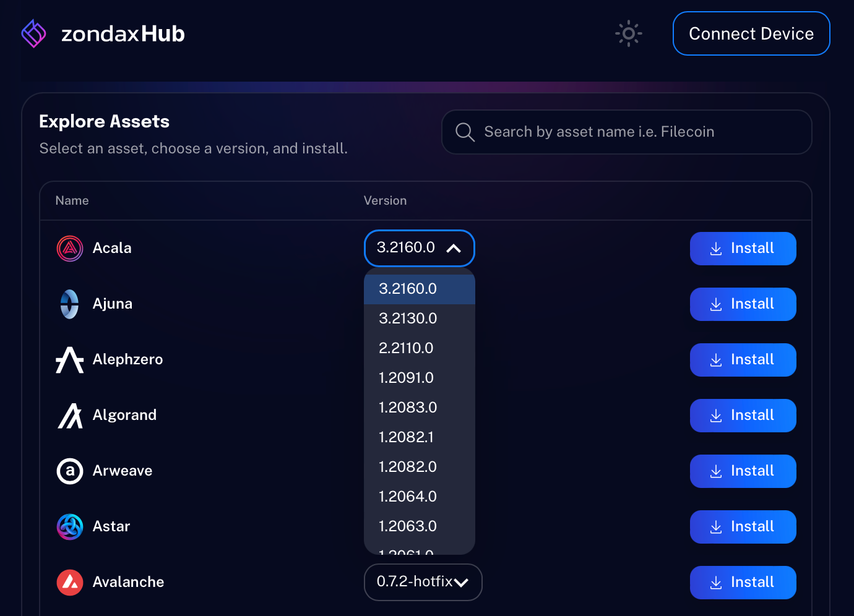
Task: Click the Astar asset logo
Action: [70, 527]
